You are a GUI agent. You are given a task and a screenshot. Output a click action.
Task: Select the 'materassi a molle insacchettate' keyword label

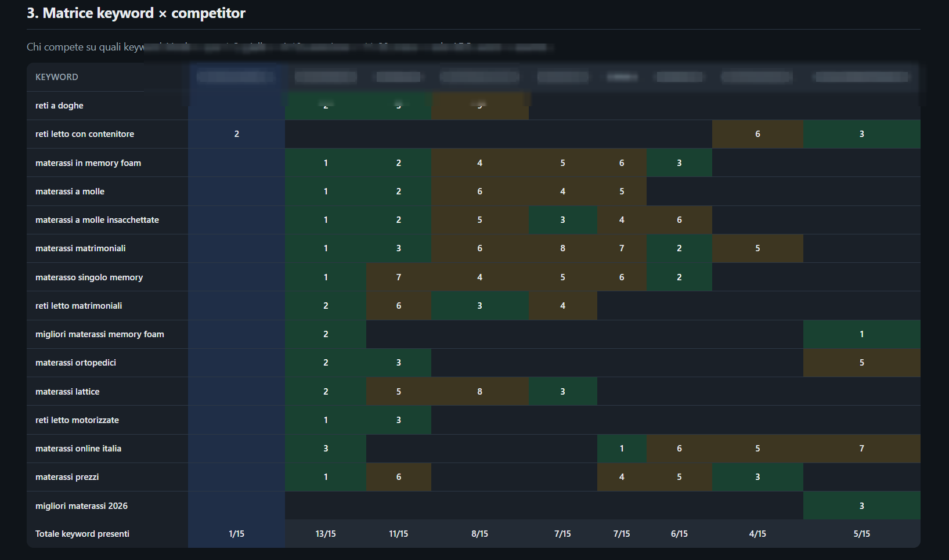pos(97,220)
